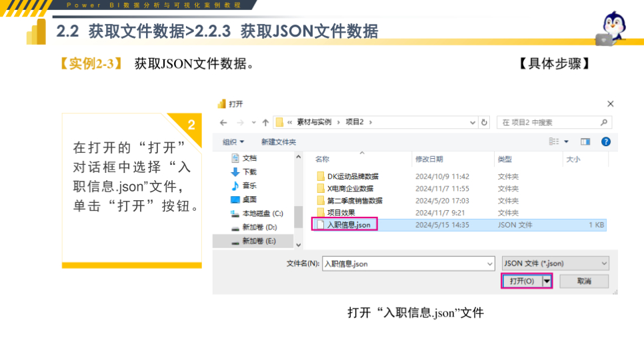Select the X电商企业数据 folder
Viewport: 644px width, 363px height.
(351, 189)
